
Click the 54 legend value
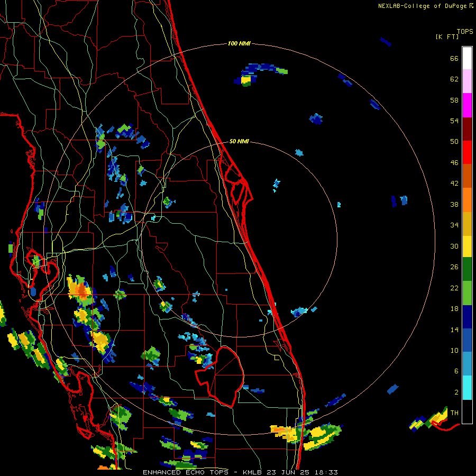454,121
